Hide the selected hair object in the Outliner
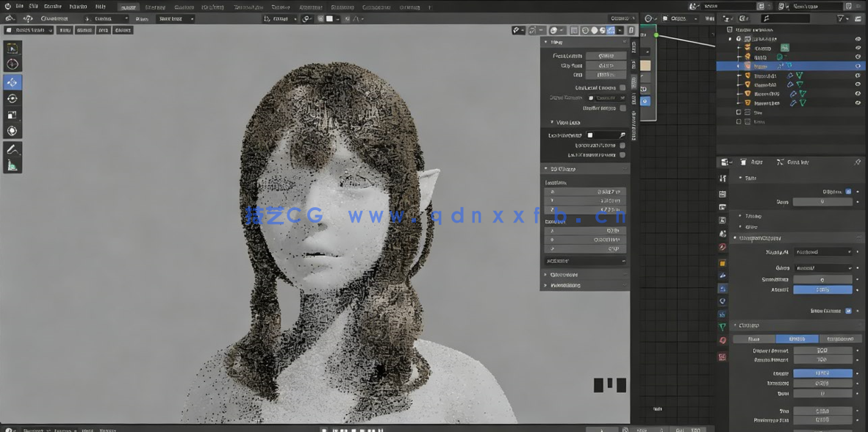 pos(858,65)
